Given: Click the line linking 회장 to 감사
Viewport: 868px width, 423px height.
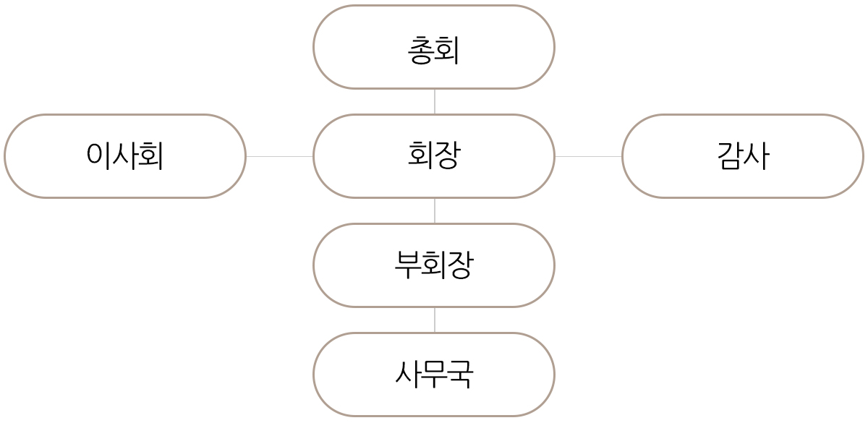Looking at the screenshot, I should coord(589,156).
